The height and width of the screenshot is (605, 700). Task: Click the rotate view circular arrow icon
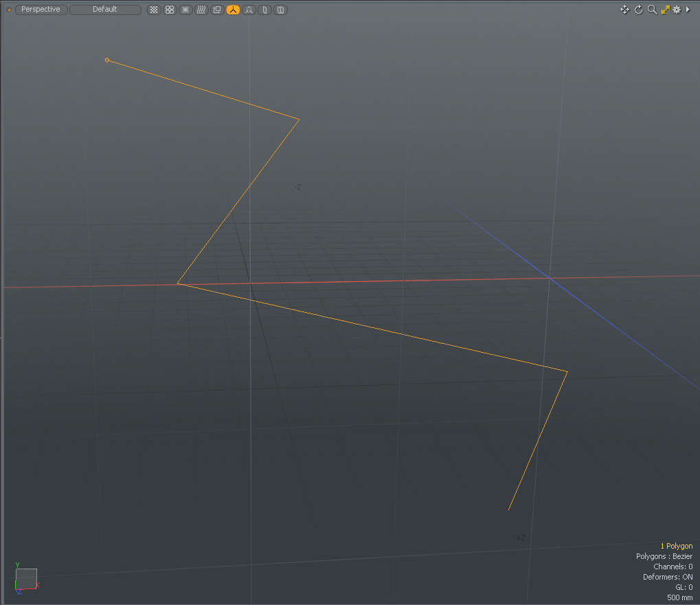638,10
